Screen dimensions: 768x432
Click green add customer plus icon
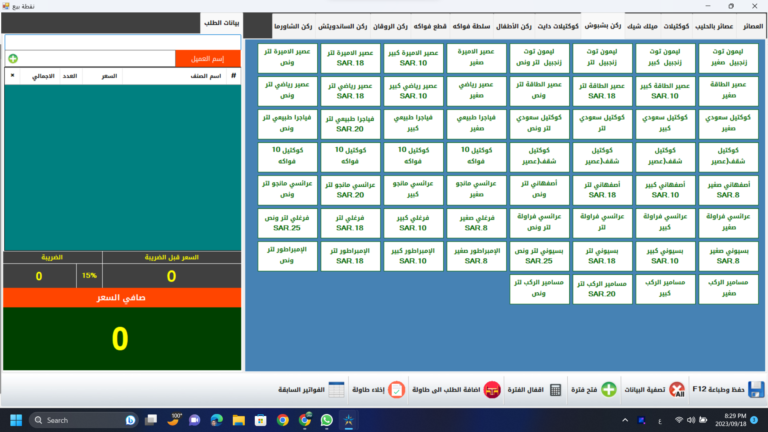point(13,59)
